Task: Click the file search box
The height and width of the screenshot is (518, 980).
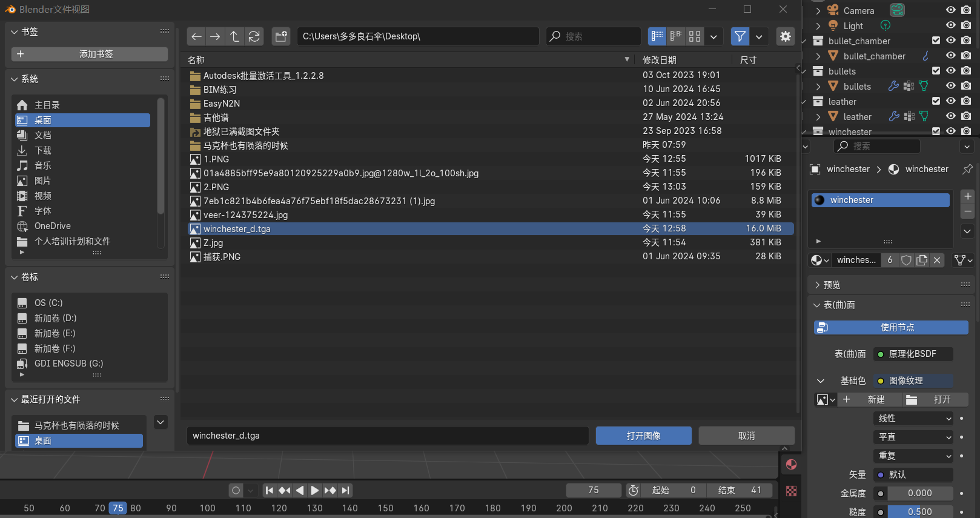Action: click(x=594, y=36)
